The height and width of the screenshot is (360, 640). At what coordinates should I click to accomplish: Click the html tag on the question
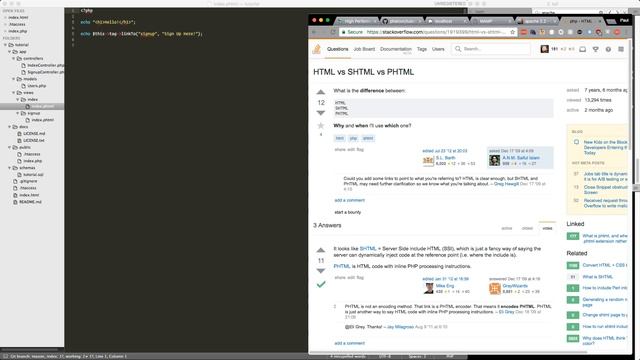coord(340,138)
